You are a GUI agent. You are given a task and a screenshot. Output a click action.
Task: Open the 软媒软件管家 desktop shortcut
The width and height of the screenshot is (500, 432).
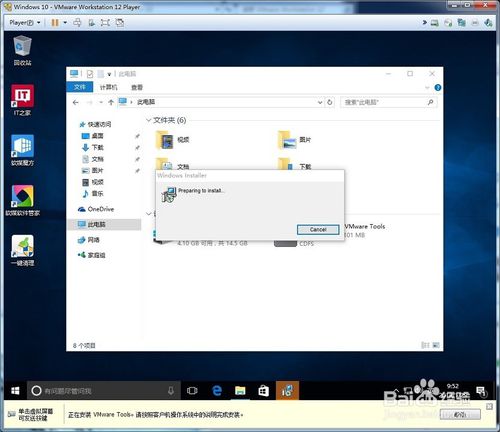point(22,200)
